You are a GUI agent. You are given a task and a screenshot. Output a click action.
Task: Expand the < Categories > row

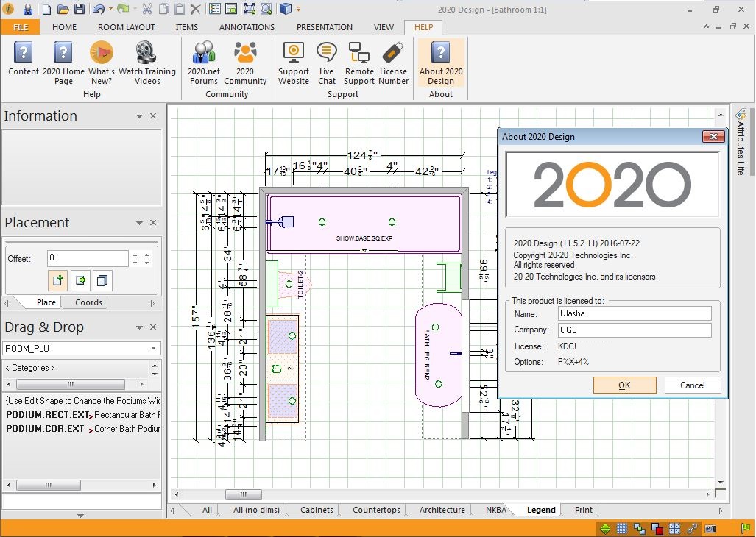tap(77, 368)
